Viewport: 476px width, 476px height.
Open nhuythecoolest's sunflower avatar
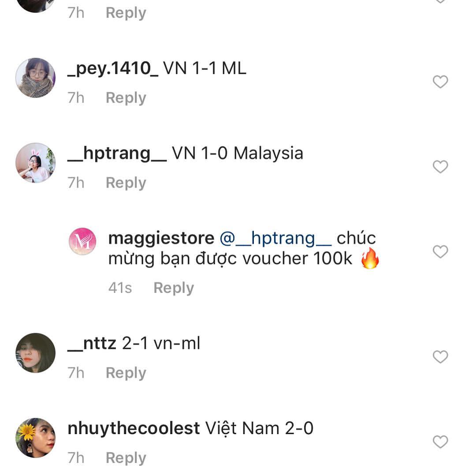pyautogui.click(x=36, y=438)
